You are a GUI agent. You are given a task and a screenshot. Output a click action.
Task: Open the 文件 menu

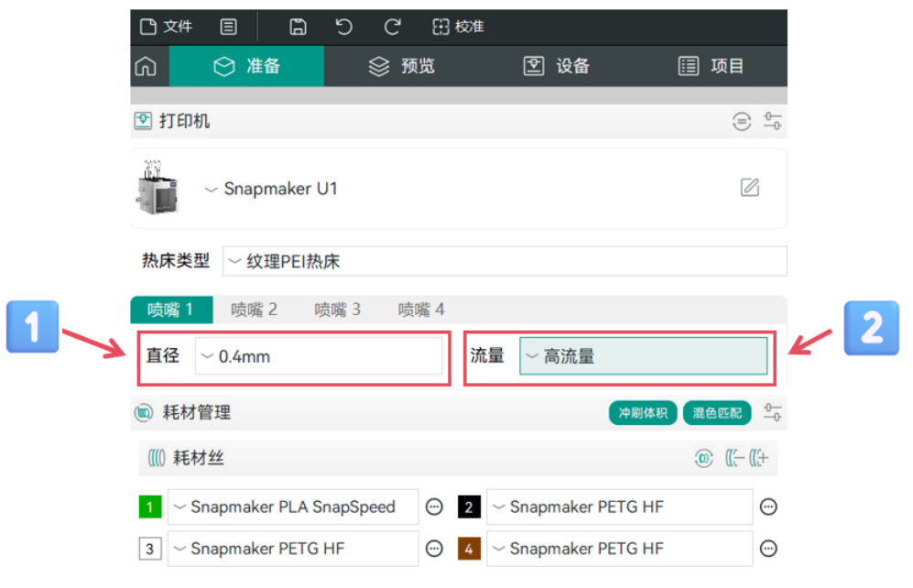tap(166, 27)
